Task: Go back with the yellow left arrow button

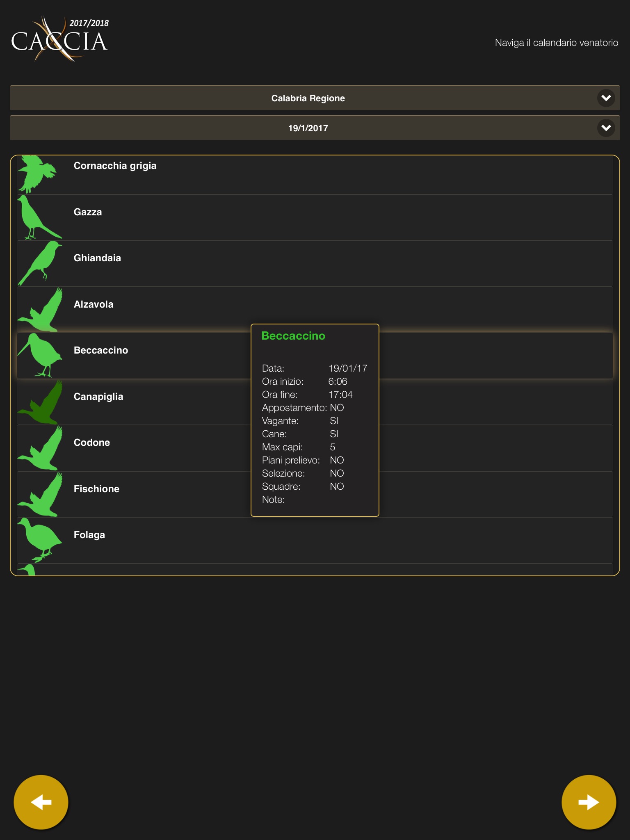Action: coord(41,802)
